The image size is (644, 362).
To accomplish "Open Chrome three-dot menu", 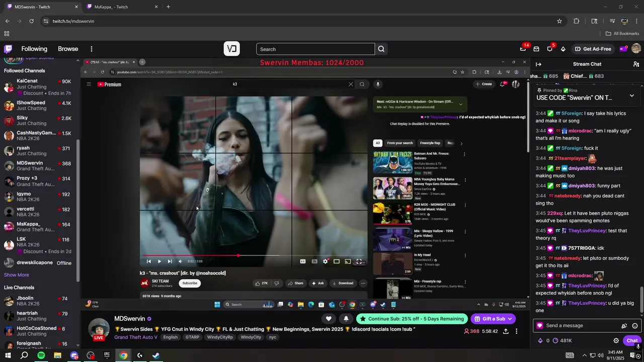I will (636, 21).
